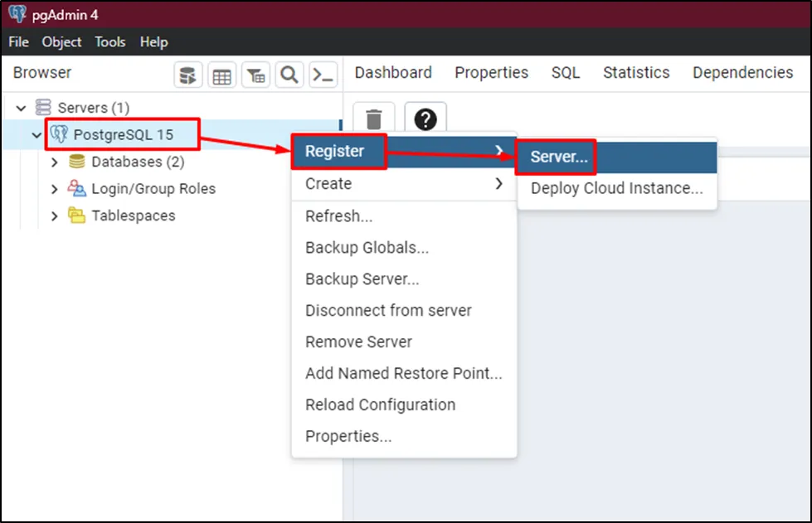Switch to the SQL tab
This screenshot has width=812, height=523.
tap(566, 73)
